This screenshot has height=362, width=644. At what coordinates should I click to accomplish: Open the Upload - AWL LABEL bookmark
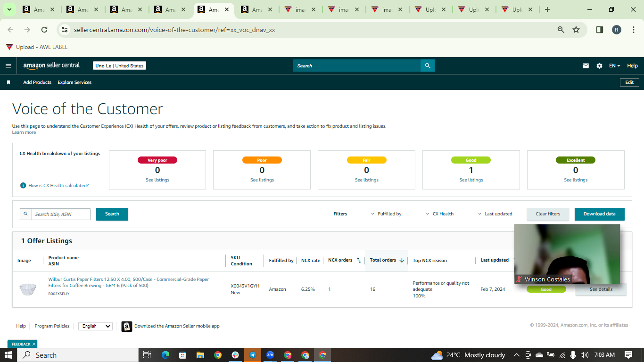(37, 47)
